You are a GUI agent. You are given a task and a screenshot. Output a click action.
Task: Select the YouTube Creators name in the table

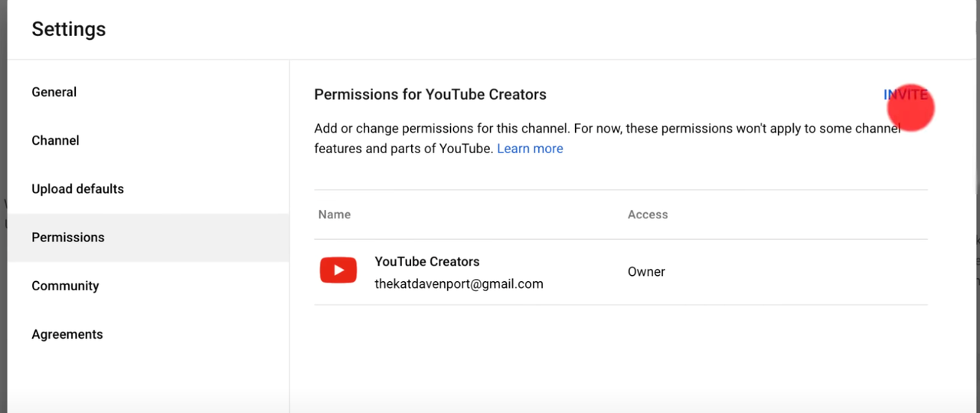coord(427,261)
